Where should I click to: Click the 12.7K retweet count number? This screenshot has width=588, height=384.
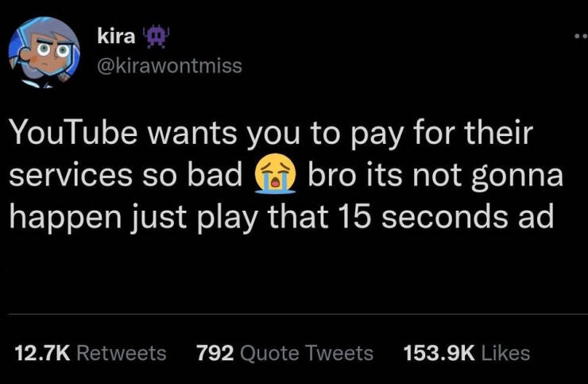pyautogui.click(x=42, y=353)
